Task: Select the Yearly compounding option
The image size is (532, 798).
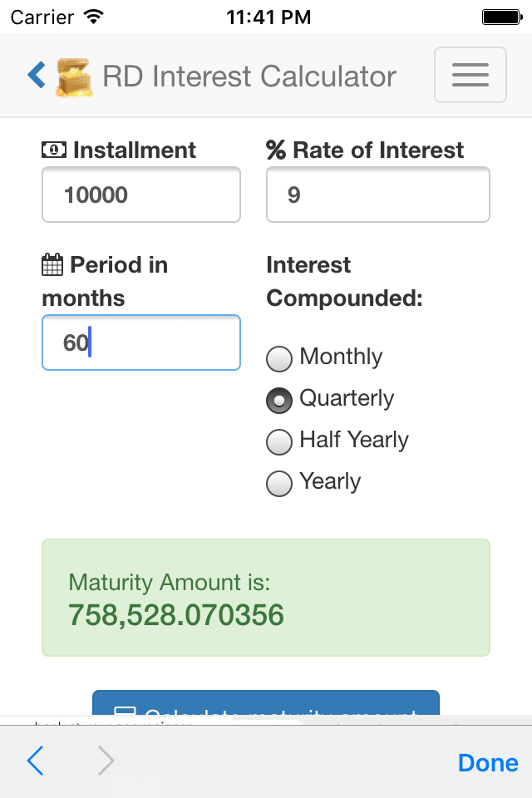Action: click(279, 484)
